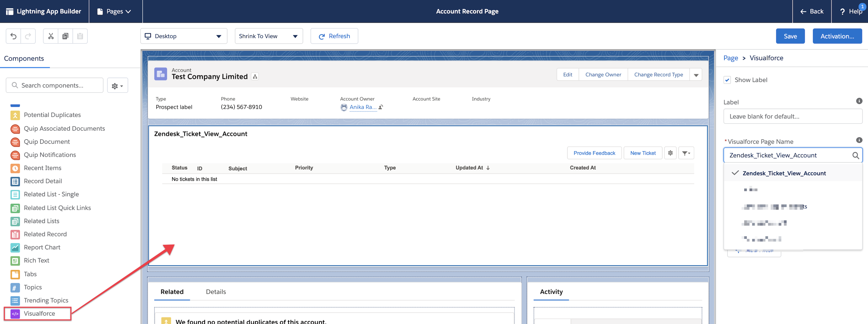Click the New Ticket button
The width and height of the screenshot is (868, 324).
point(643,153)
